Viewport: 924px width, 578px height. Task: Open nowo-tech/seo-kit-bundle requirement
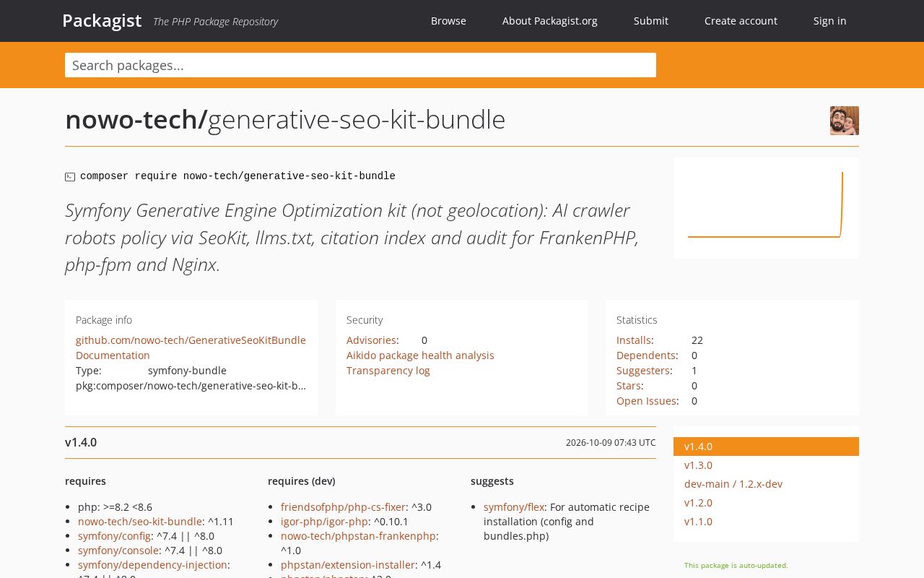[140, 522]
